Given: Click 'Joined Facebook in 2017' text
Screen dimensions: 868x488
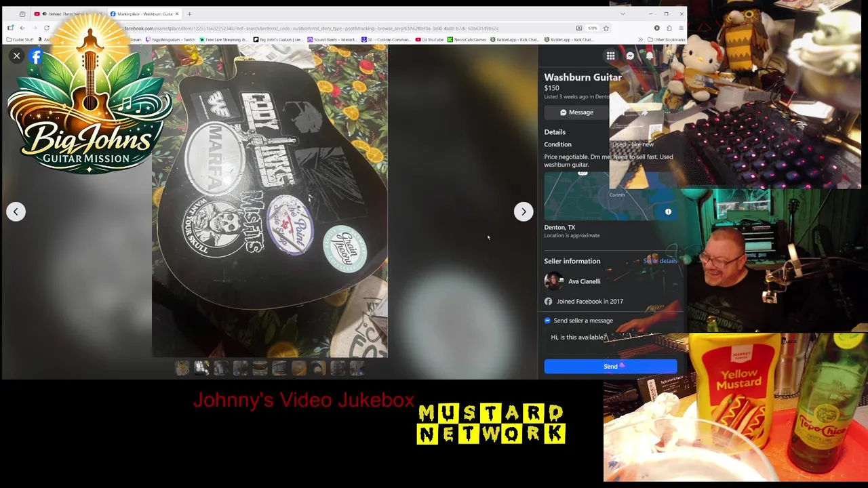Looking at the screenshot, I should point(589,302).
